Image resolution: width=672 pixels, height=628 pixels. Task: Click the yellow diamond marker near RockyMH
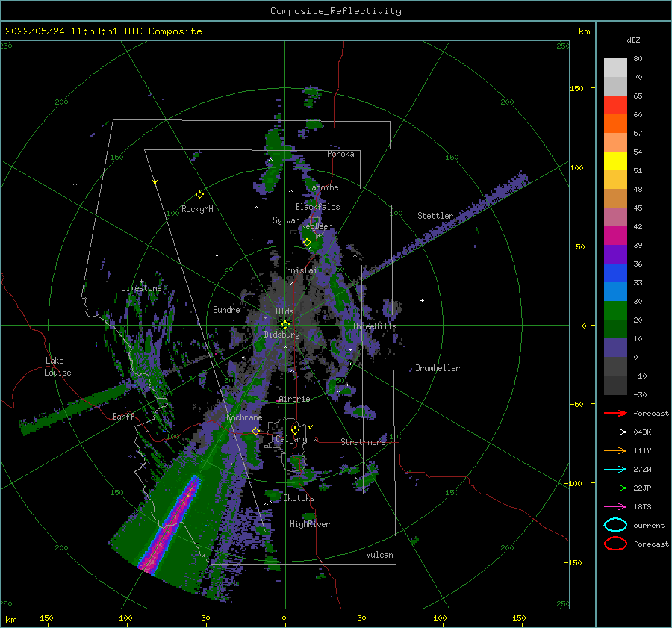(x=199, y=195)
